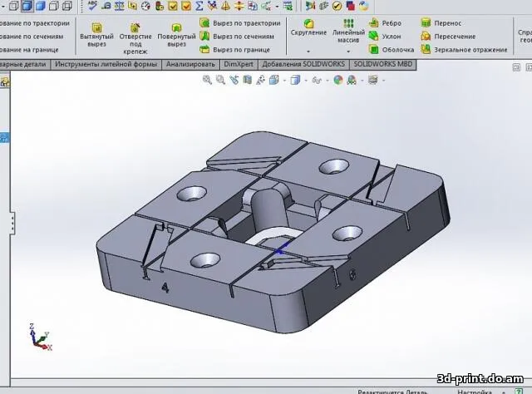This screenshot has width=532, height=394.
Task: Click the coordinate triad at lower left
Action: pyautogui.click(x=40, y=337)
